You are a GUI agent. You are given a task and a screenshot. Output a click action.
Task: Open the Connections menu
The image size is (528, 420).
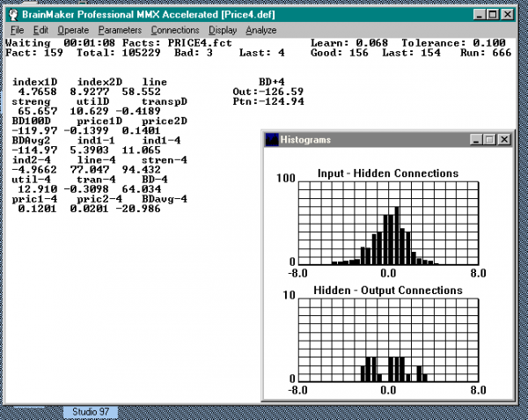pos(175,30)
